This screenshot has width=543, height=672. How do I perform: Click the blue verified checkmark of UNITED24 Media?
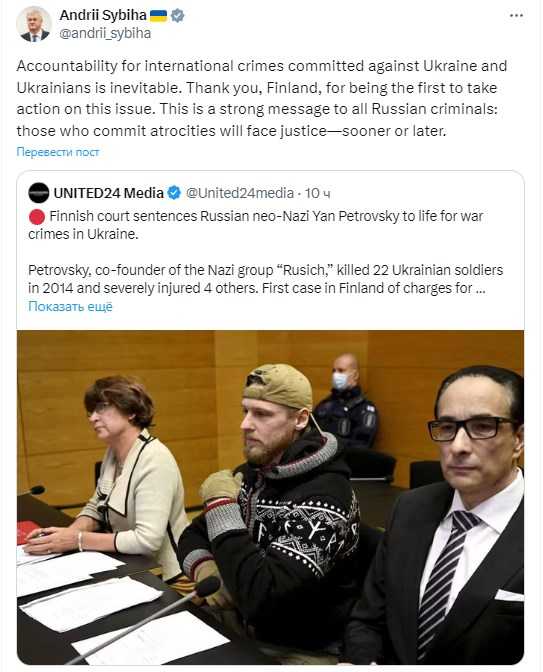(x=174, y=193)
